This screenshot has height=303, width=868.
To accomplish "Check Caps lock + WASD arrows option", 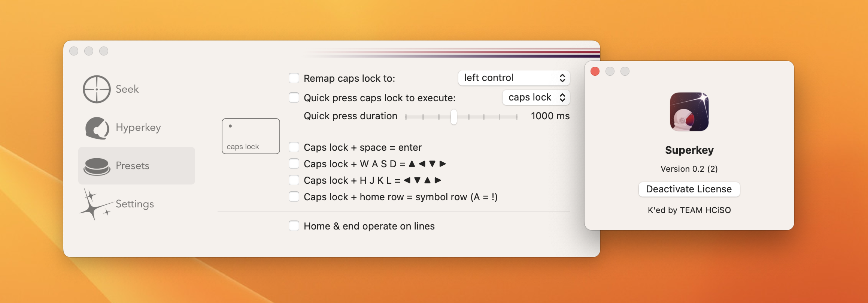I will [x=294, y=163].
